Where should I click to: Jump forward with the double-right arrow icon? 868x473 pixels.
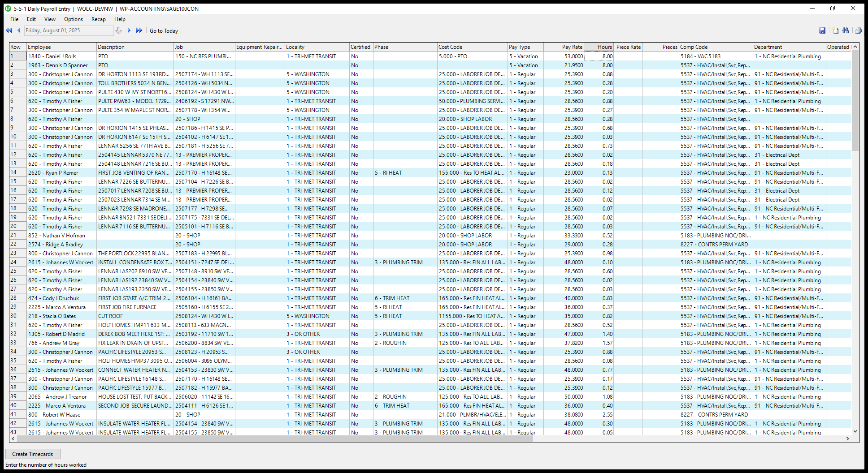click(x=139, y=30)
